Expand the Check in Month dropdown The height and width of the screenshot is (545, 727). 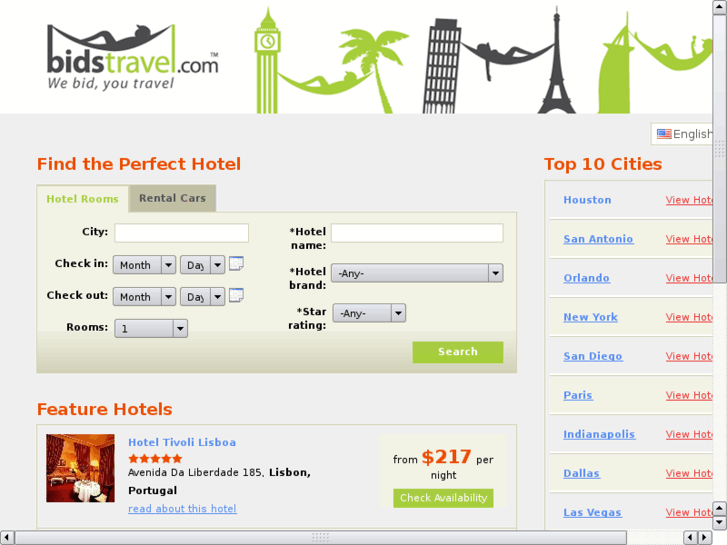click(x=144, y=265)
